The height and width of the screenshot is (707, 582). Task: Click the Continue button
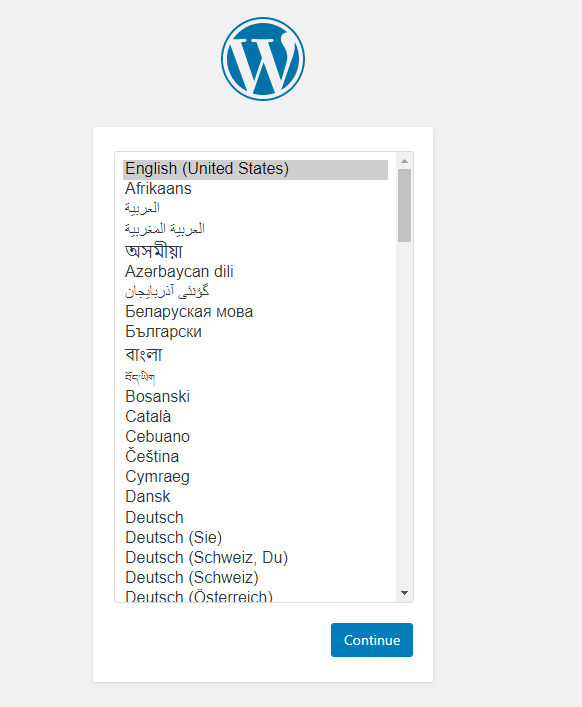point(371,640)
